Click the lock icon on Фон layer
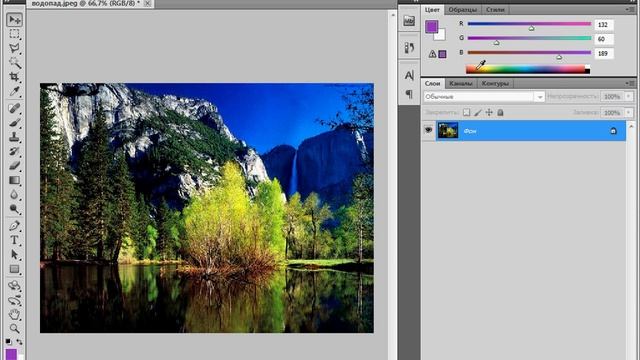This screenshot has height=360, width=640. 613,131
